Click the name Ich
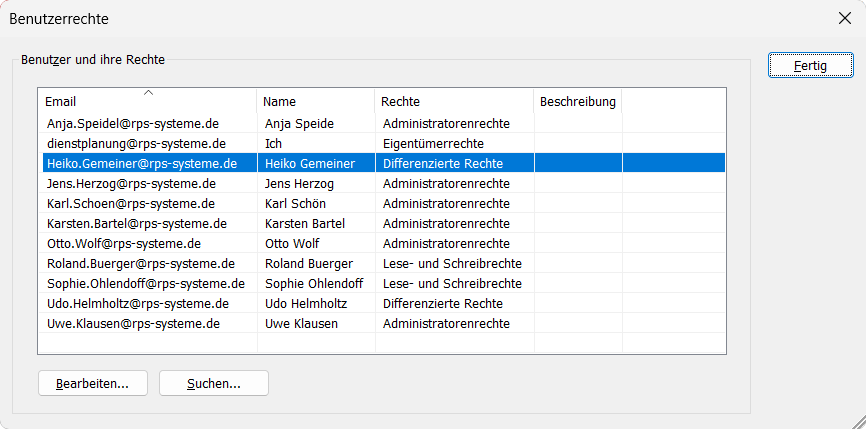 pyautogui.click(x=273, y=144)
